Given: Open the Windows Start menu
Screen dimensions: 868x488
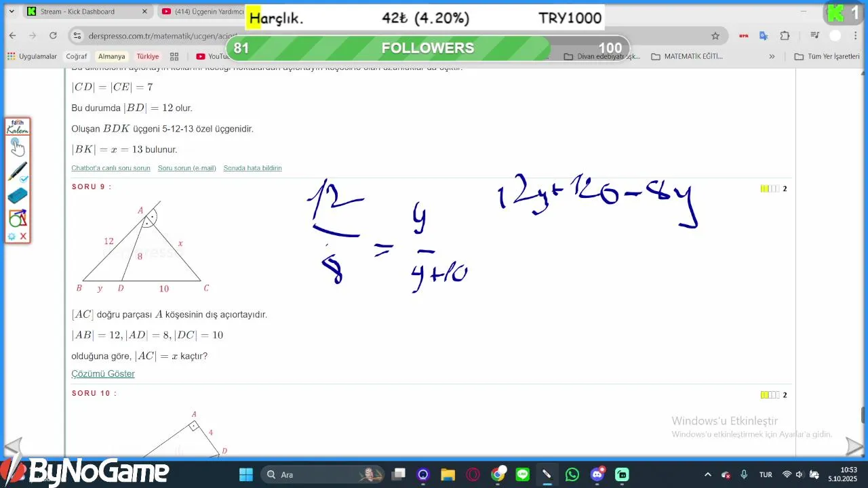Looking at the screenshot, I should tap(246, 474).
